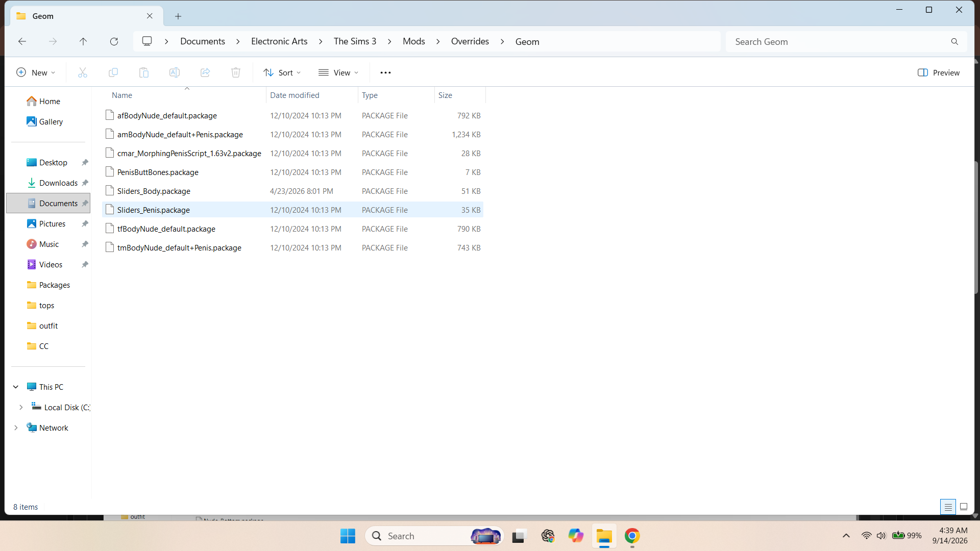Go back to the previous folder
Viewport: 980px width, 551px height.
pos(22,41)
